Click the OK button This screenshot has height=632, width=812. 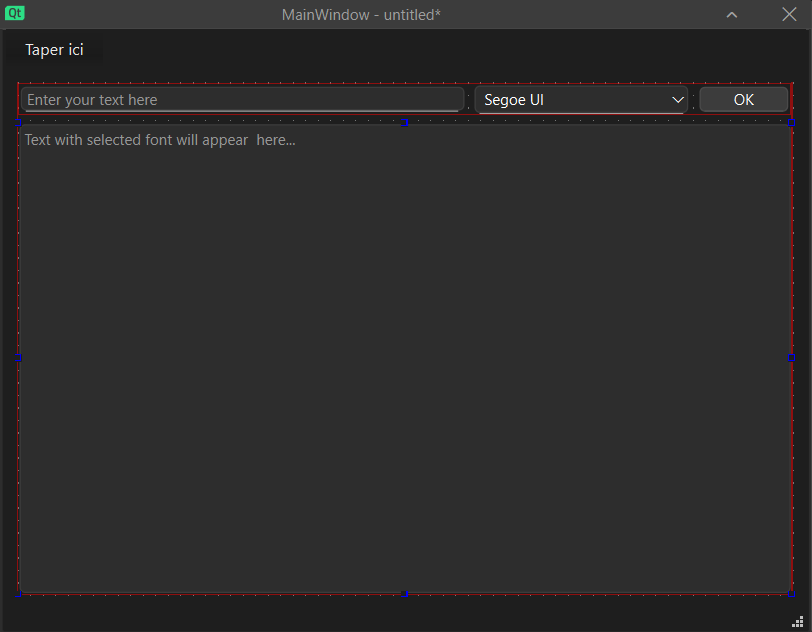click(744, 99)
